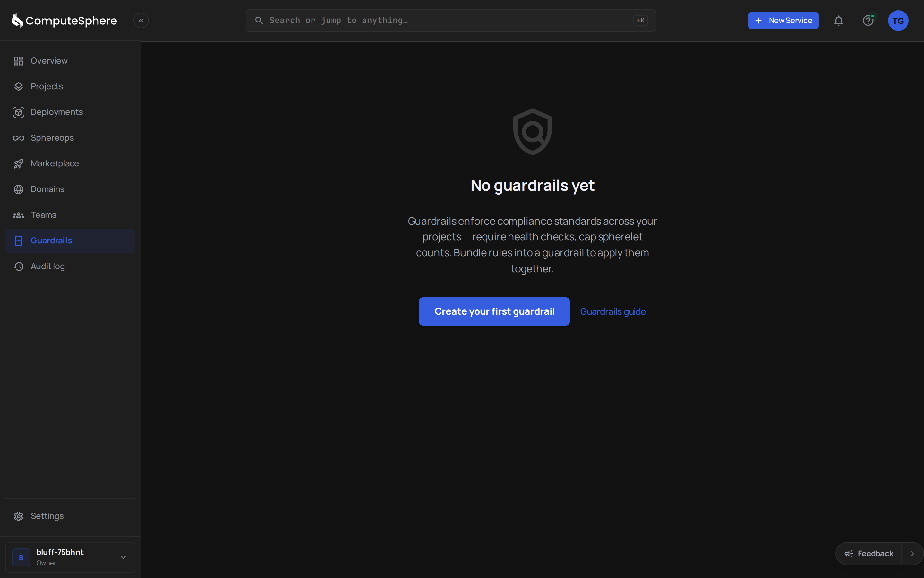Collapse the sidebar with double-chevron button

click(141, 21)
